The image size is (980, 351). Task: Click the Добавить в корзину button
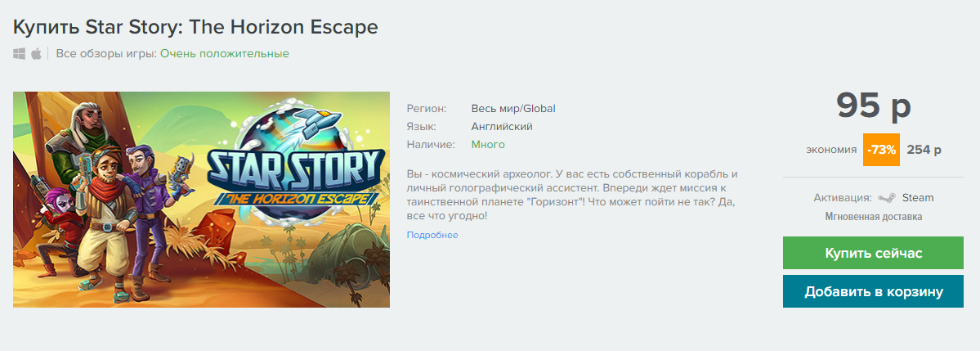873,291
